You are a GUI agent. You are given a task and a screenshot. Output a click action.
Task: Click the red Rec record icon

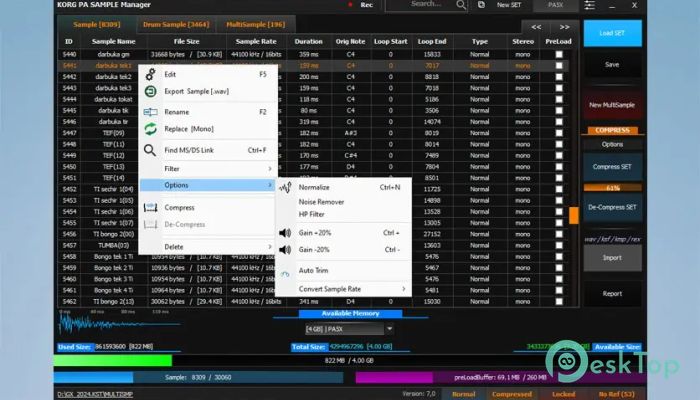point(350,5)
